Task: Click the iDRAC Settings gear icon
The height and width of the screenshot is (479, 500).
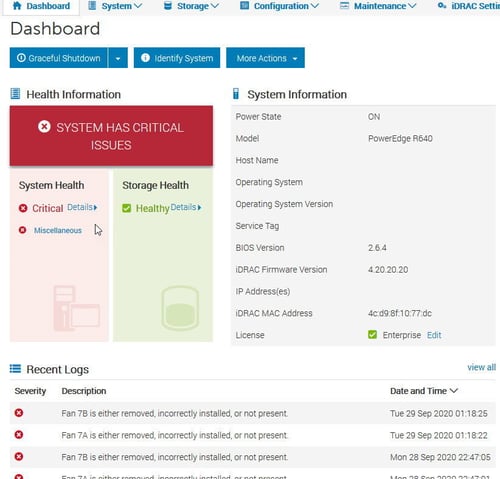Action: pos(442,6)
